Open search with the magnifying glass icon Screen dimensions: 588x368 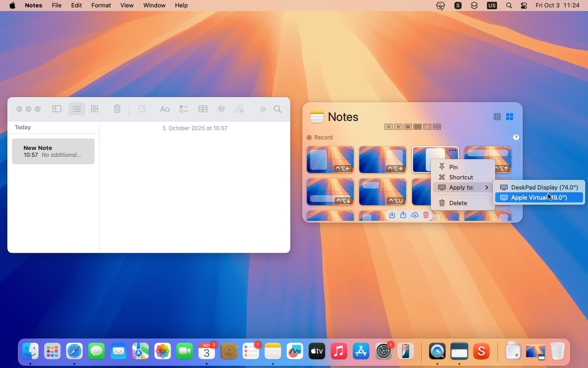tap(277, 109)
